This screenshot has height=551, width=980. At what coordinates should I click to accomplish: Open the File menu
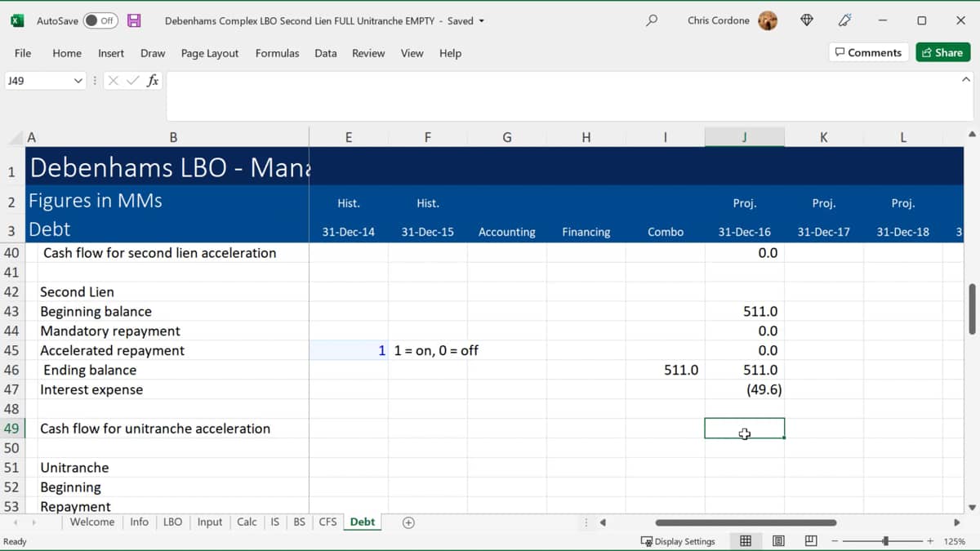click(23, 53)
